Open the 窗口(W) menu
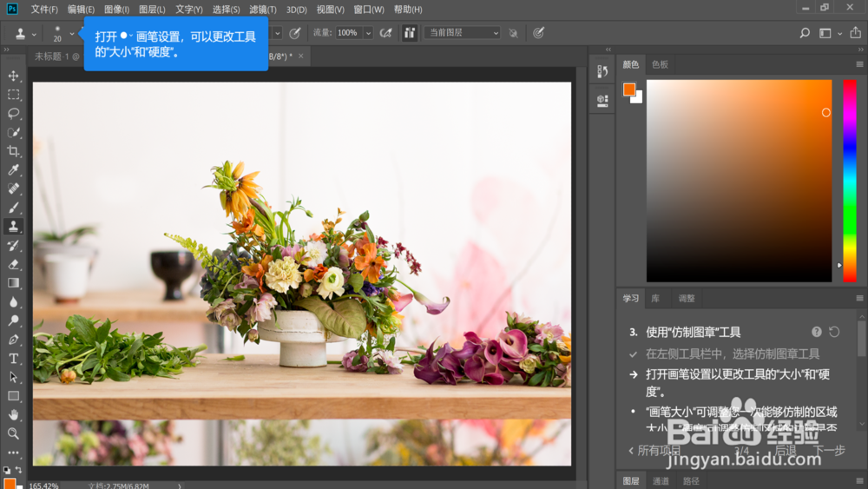The image size is (868, 489). pyautogui.click(x=369, y=10)
